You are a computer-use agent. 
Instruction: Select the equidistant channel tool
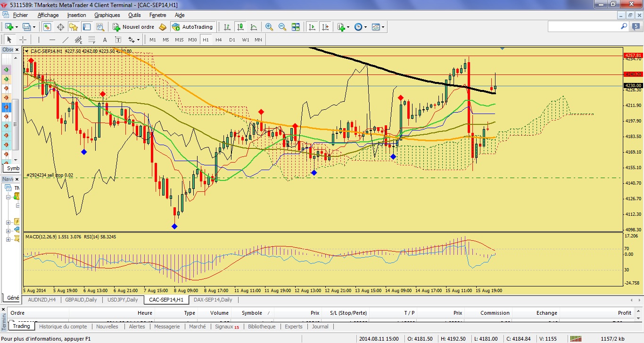point(78,40)
